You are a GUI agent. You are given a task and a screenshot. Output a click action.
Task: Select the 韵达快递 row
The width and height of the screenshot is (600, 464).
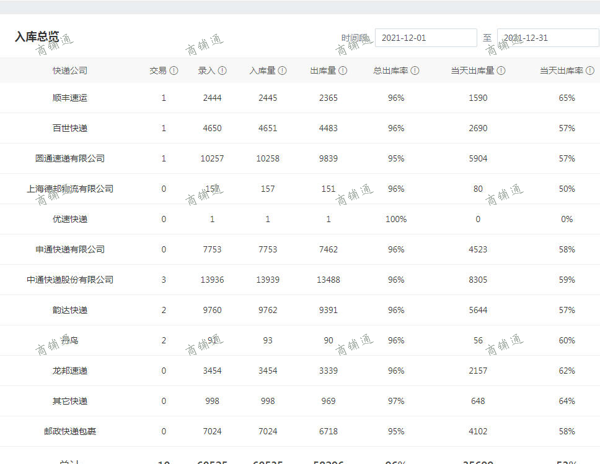point(70,310)
